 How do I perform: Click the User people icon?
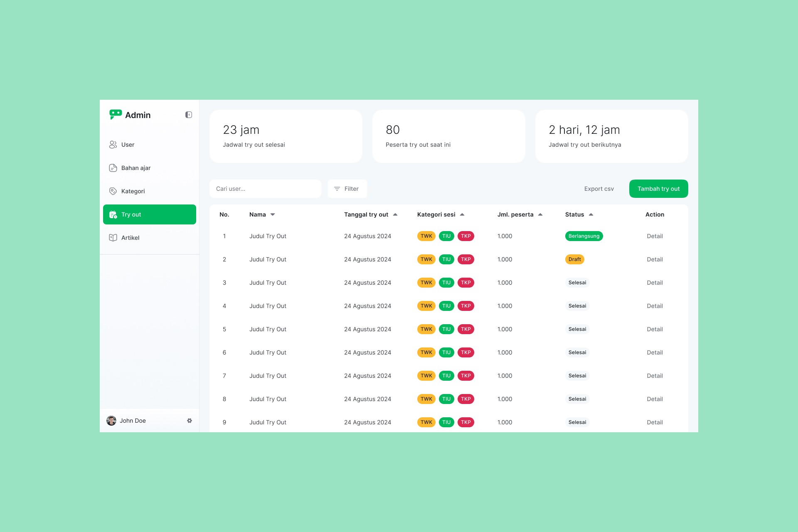pyautogui.click(x=113, y=145)
